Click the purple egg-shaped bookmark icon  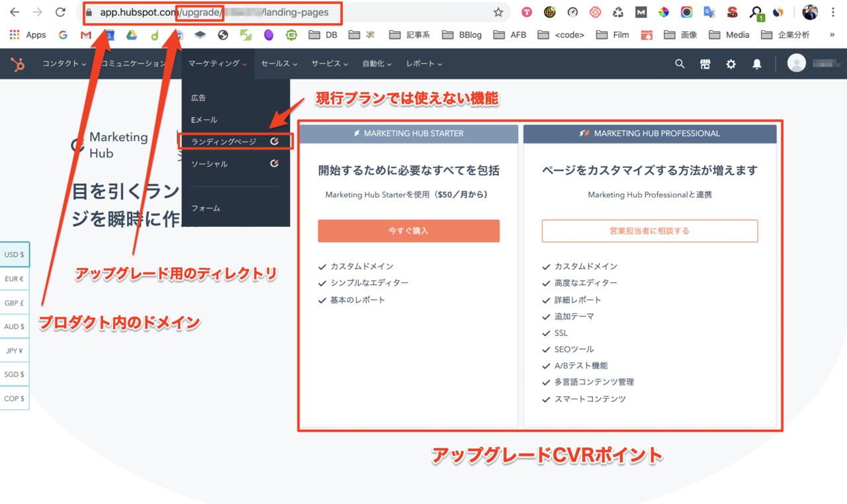coord(268,35)
